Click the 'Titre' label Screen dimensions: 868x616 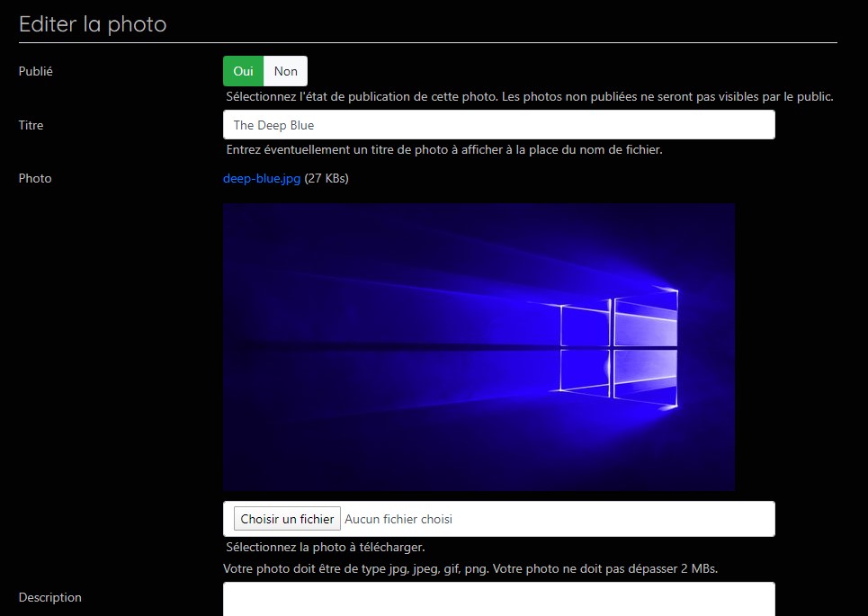[x=31, y=125]
